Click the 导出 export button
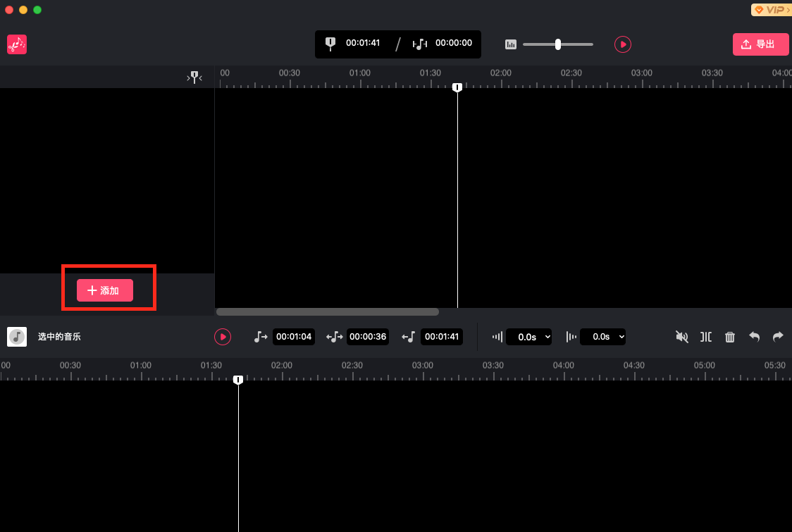 click(761, 44)
